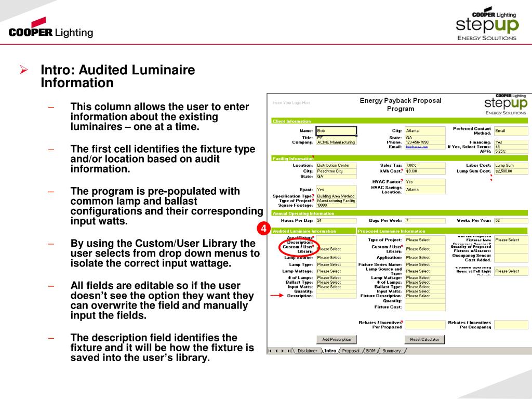This screenshot has width=532, height=399.
Task: Click Lump Sum Cost cell $2,500.00
Action: (x=511, y=171)
